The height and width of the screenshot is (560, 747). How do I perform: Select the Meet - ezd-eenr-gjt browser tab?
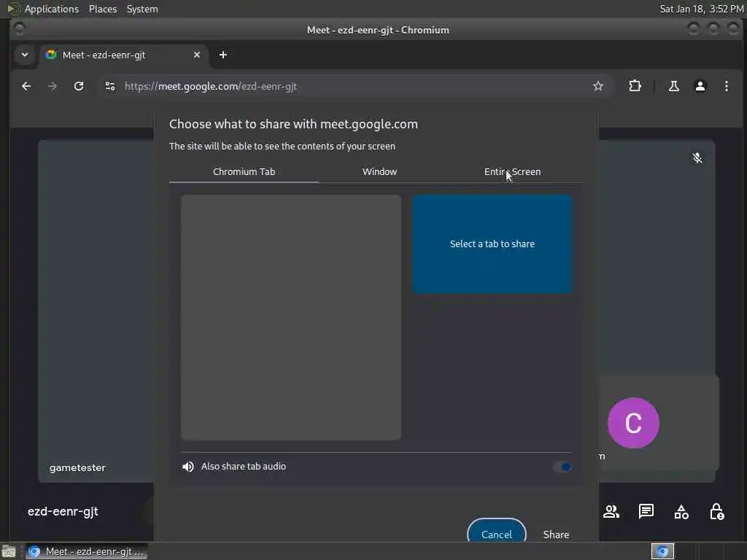point(123,55)
